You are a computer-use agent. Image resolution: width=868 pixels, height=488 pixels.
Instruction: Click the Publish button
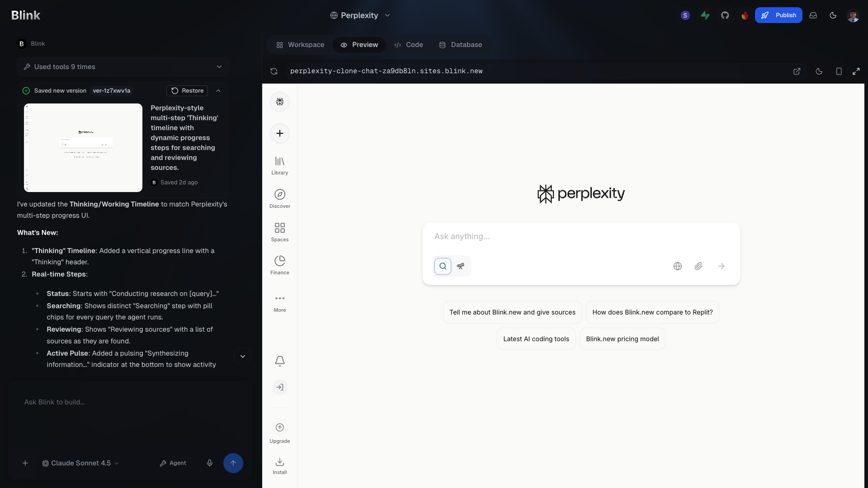pos(778,15)
